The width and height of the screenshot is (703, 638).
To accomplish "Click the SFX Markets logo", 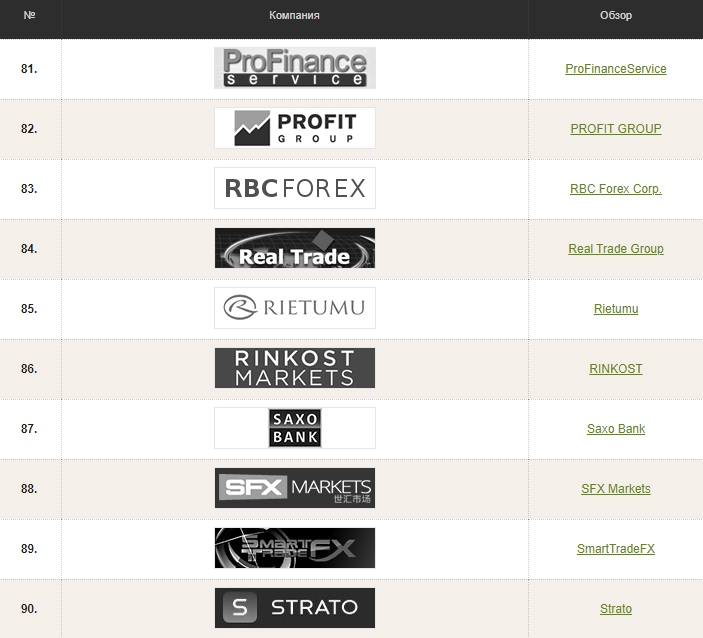I will click(x=294, y=488).
